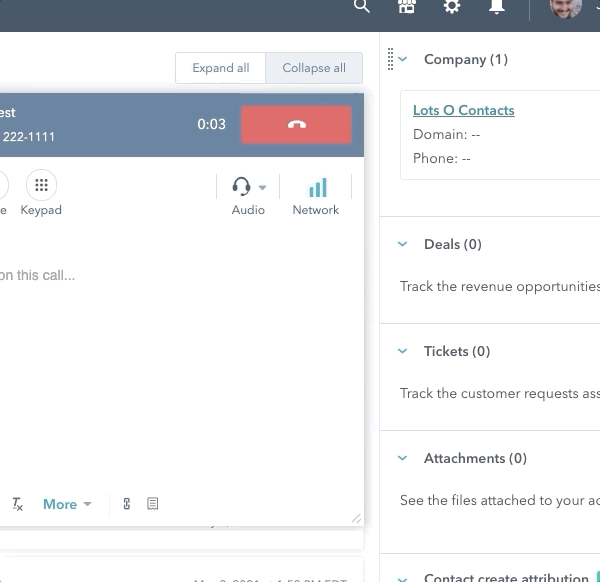Click the search magnifier in top bar
The height and width of the screenshot is (582, 600).
coord(362,7)
